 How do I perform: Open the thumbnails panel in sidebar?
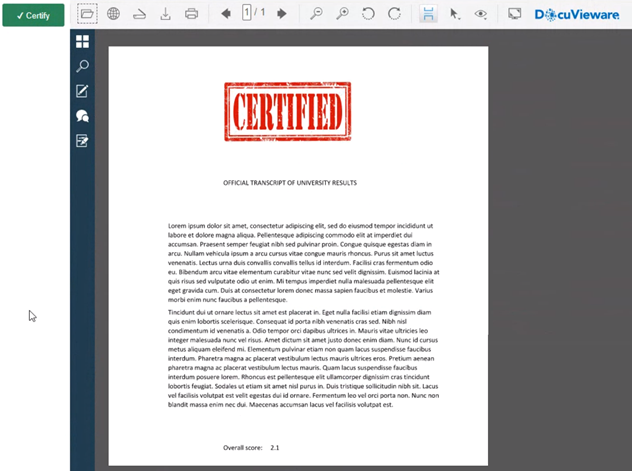(x=82, y=41)
